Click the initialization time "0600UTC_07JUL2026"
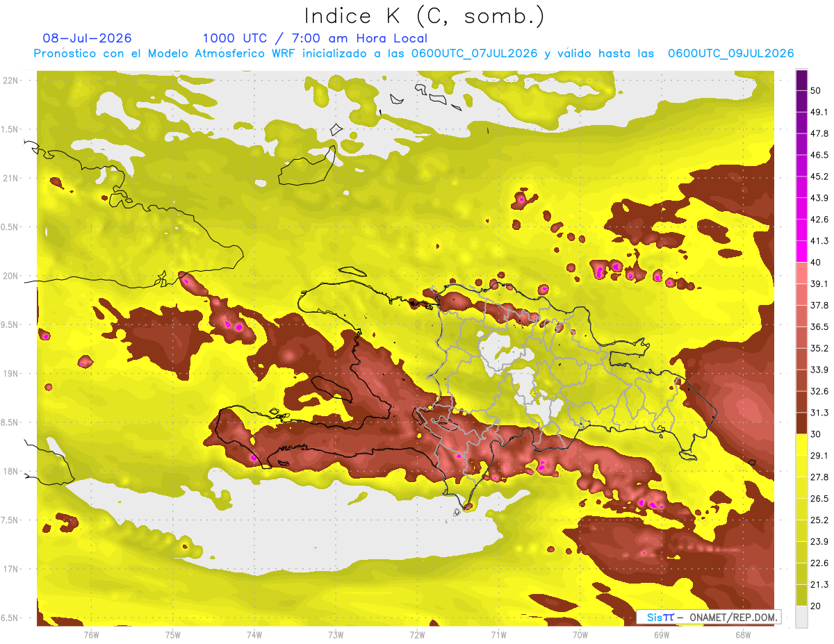The height and width of the screenshot is (644, 834). [x=474, y=53]
